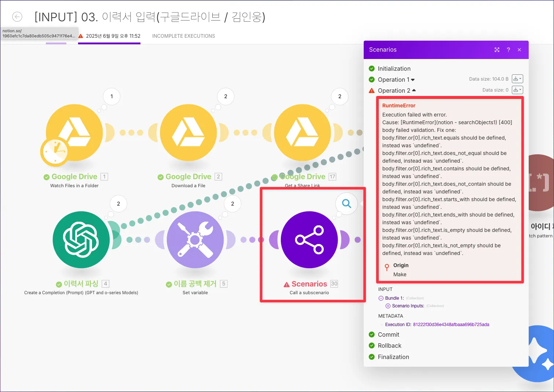Screen dimensions: 554x392
Task: Close the Scenarios details panel
Action: pyautogui.click(x=519, y=50)
